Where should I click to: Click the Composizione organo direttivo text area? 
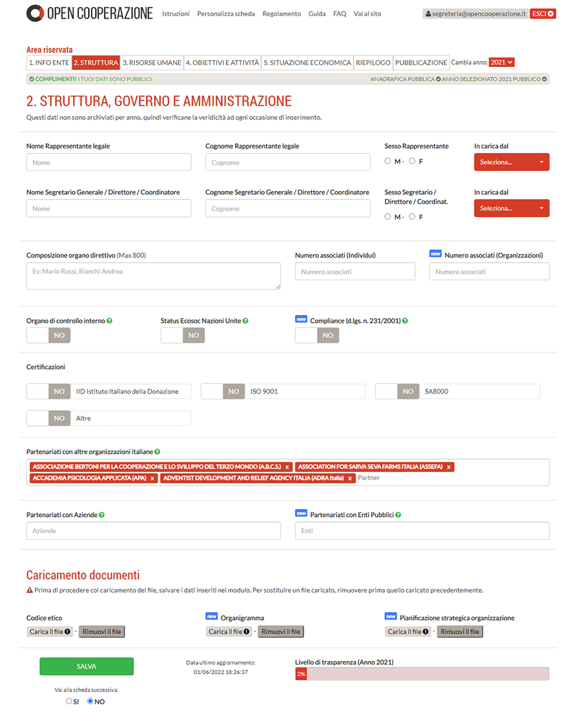click(x=153, y=276)
